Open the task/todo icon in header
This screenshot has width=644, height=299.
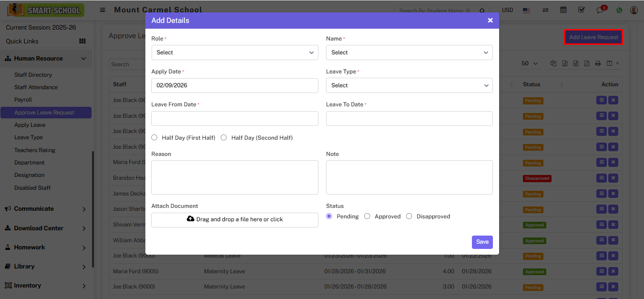click(x=581, y=10)
